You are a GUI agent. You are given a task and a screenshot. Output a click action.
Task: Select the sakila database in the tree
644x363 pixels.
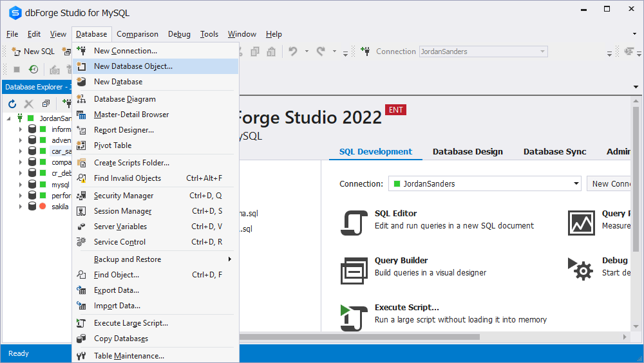(60, 207)
